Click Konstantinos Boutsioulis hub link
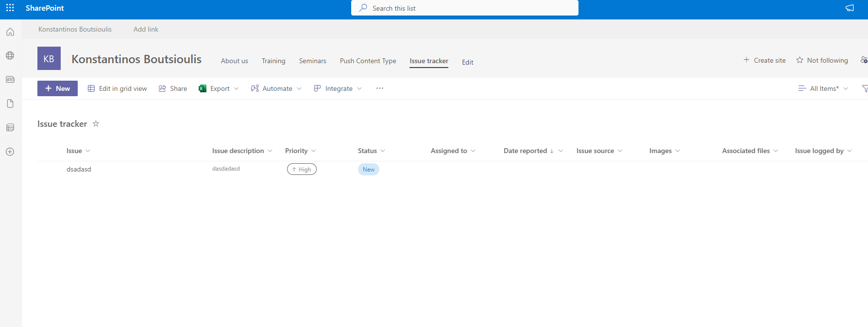The height and width of the screenshot is (327, 868). pyautogui.click(x=75, y=29)
